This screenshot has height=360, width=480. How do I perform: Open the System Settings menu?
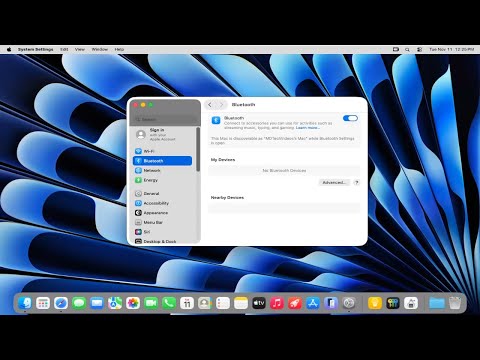(36, 49)
